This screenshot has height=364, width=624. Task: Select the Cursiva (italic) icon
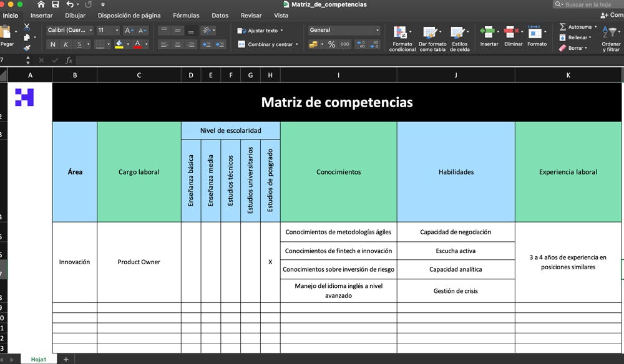66,44
